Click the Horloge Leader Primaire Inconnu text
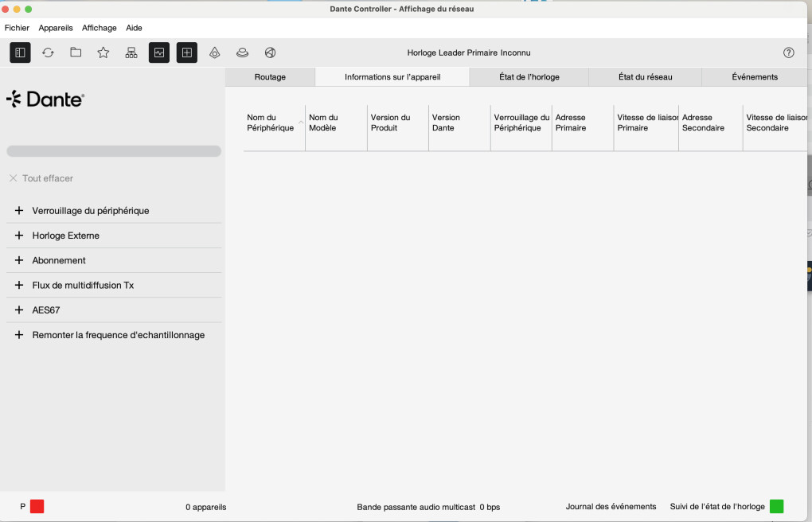 (469, 53)
